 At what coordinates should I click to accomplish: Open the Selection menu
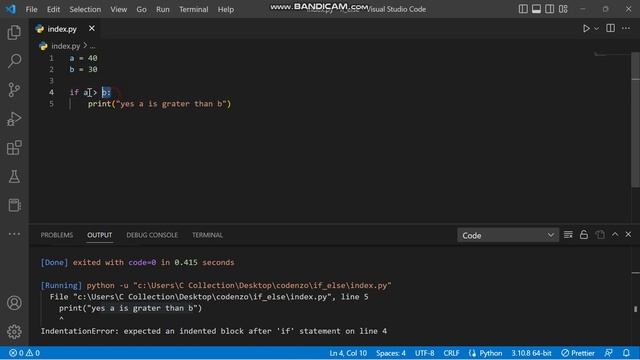tap(85, 9)
